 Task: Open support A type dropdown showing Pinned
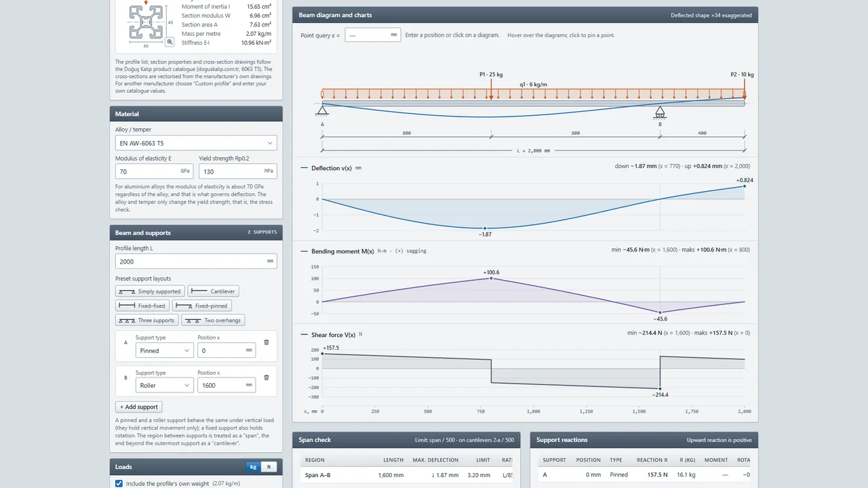[165, 350]
